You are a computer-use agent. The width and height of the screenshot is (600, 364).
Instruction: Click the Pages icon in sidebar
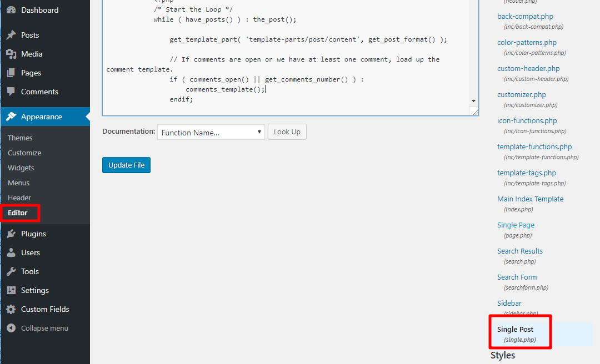(11, 73)
